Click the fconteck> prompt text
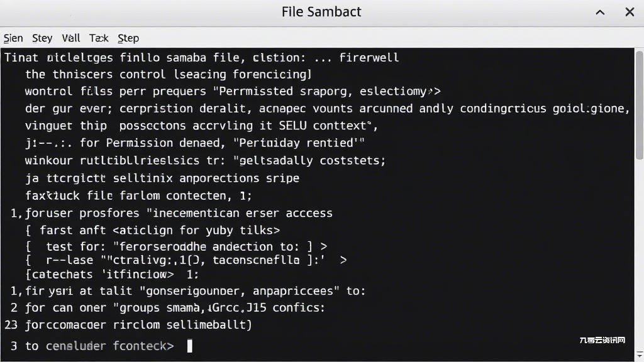Viewport: 644px width, 362px height. (143, 346)
